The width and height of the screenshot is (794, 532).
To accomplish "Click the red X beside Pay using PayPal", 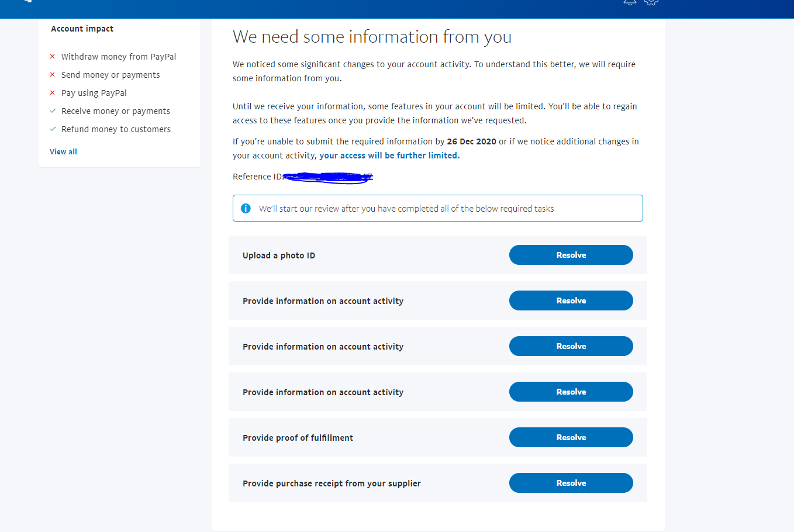I will tap(53, 93).
